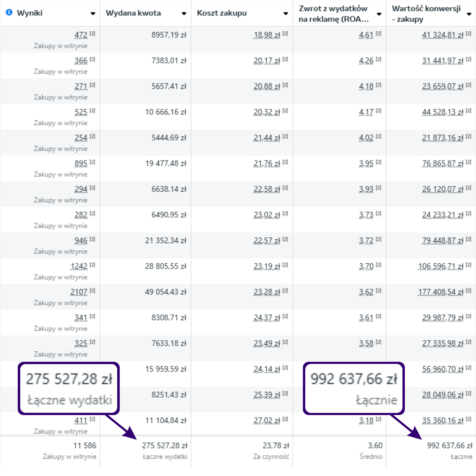The image size is (476, 476).
Task: Click the 41 324,81 zł conversion value
Action: tap(442, 35)
